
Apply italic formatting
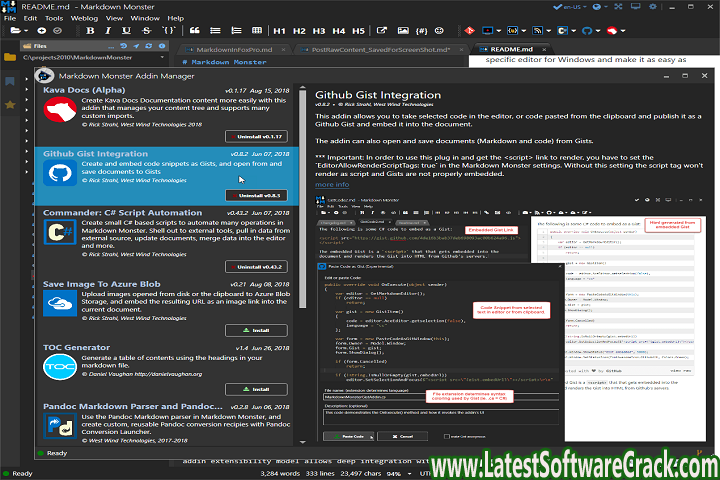(108, 31)
